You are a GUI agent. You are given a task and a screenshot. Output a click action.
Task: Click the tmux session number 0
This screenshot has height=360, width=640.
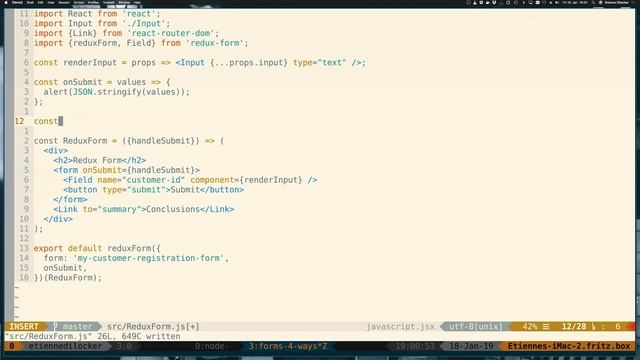12,346
